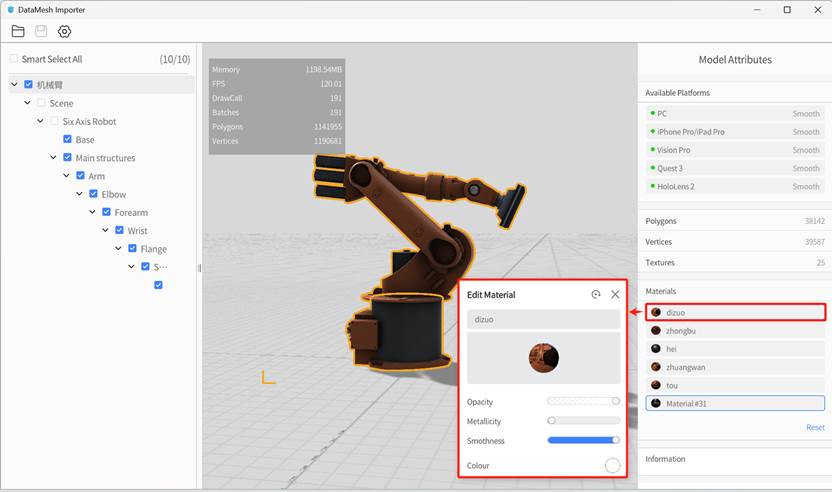Click the Smothness slider
The width and height of the screenshot is (832, 492).
click(x=583, y=440)
